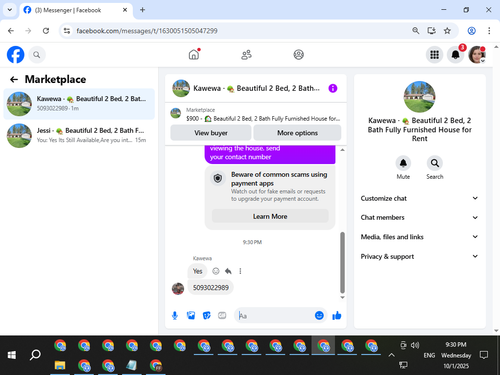This screenshot has height=375, width=500.
Task: Open Chrome zoom magnifier in address bar
Action: [415, 31]
